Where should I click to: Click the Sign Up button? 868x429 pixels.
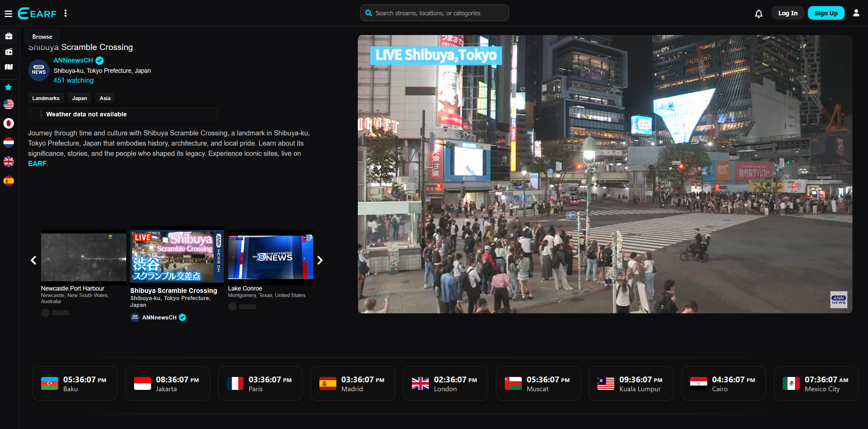click(825, 13)
